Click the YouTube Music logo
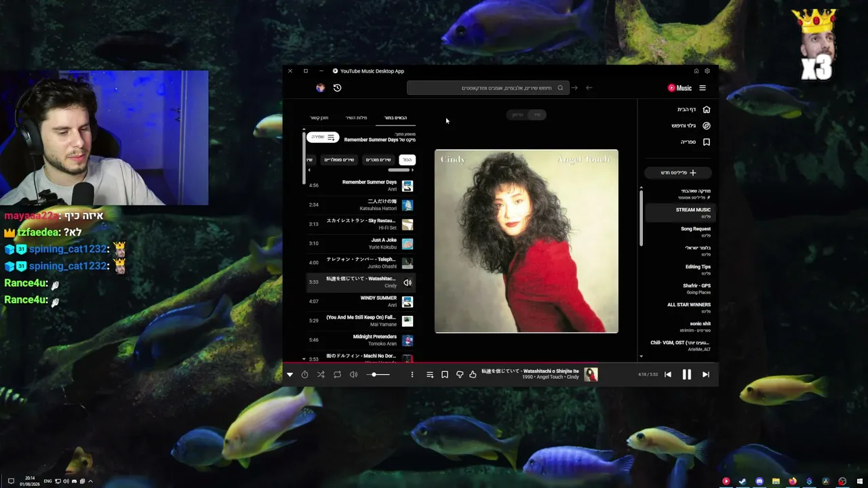The height and width of the screenshot is (488, 868). (x=679, y=88)
